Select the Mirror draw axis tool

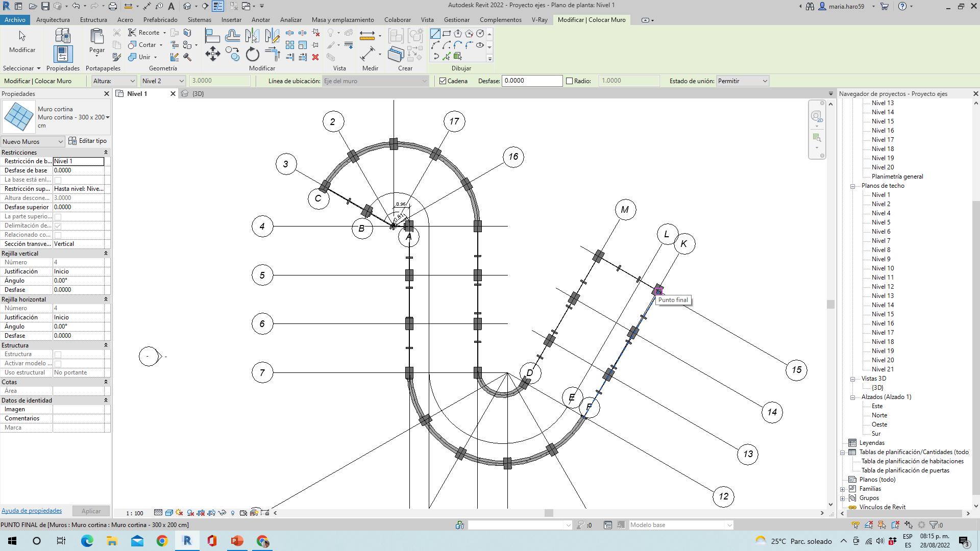coord(273,35)
